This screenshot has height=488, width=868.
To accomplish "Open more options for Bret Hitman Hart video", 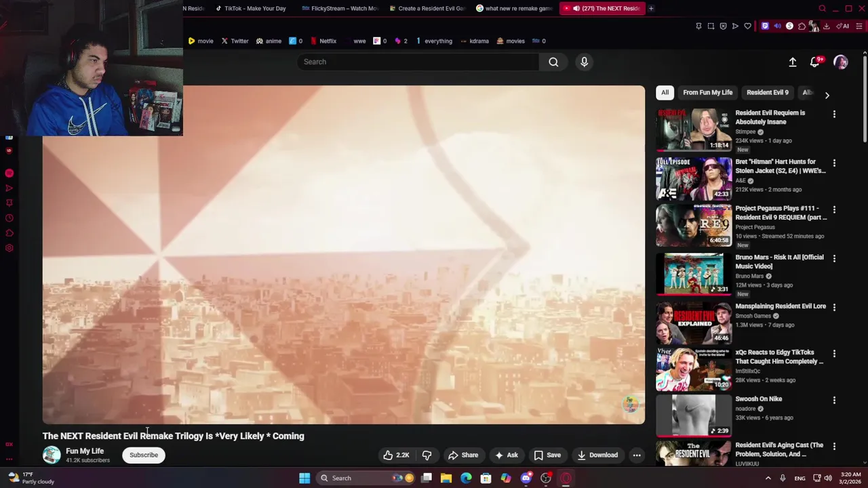I will (x=834, y=163).
